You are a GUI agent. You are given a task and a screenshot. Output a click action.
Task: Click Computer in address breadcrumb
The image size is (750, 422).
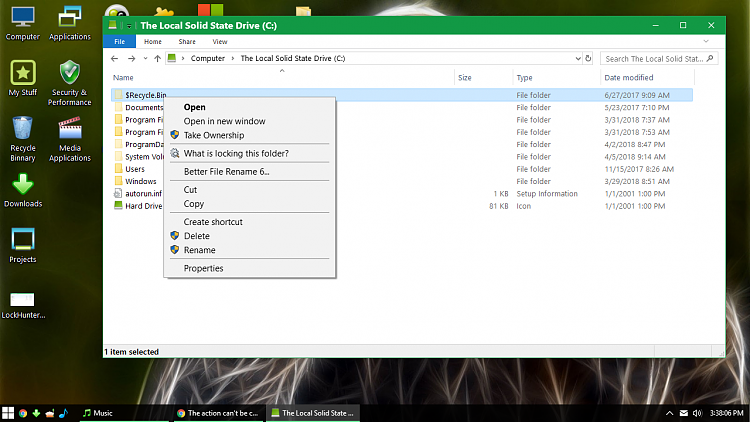(208, 58)
